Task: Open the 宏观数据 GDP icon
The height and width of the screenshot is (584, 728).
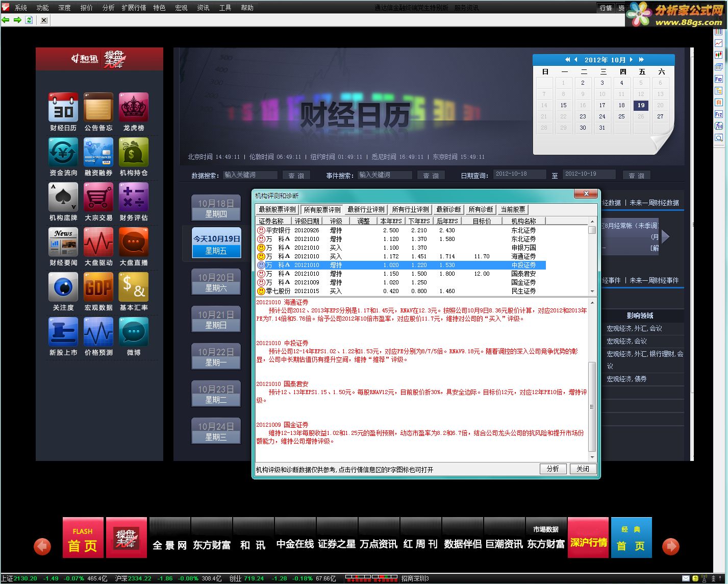Action: (x=98, y=287)
